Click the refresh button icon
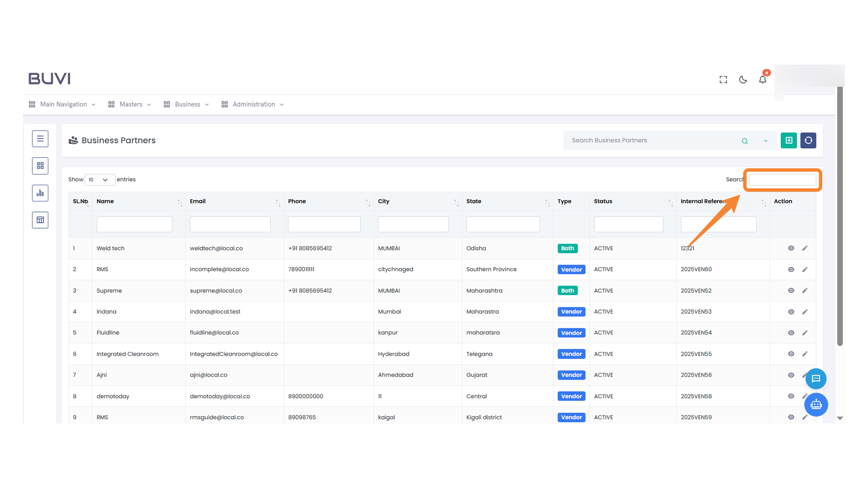868x488 pixels. point(808,141)
